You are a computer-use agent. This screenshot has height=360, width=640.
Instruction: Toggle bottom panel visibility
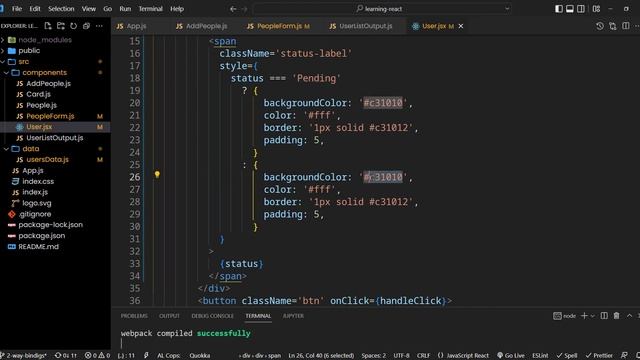(570, 9)
